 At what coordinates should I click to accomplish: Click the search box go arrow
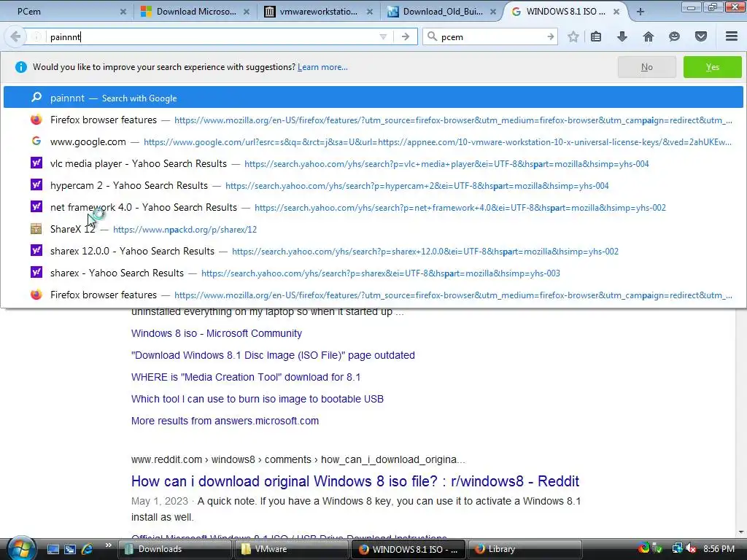tap(551, 36)
